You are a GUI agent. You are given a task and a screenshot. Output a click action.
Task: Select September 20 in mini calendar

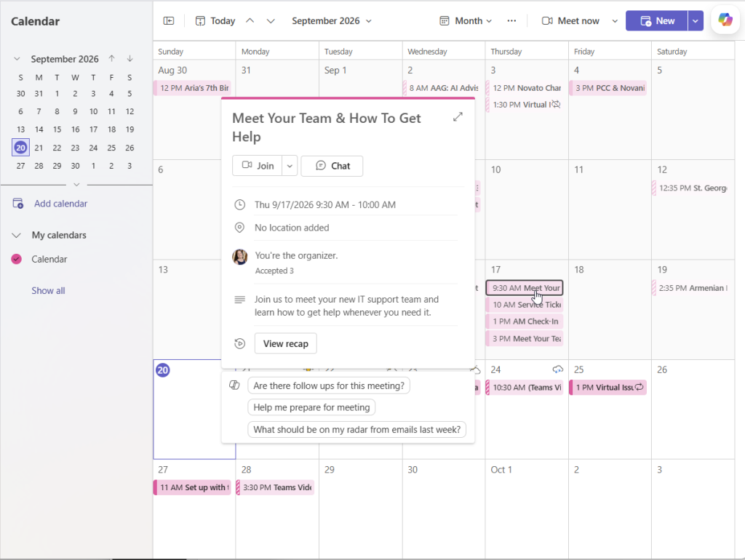click(x=20, y=147)
